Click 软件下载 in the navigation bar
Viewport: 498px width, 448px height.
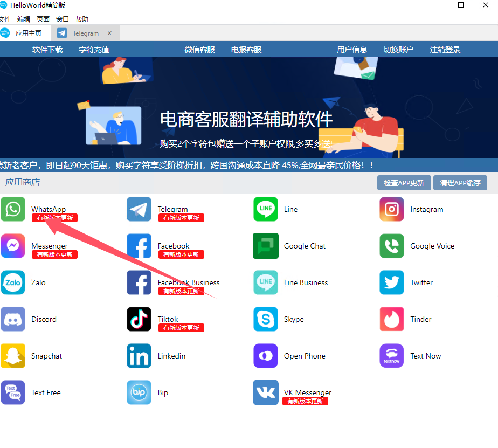pyautogui.click(x=47, y=50)
